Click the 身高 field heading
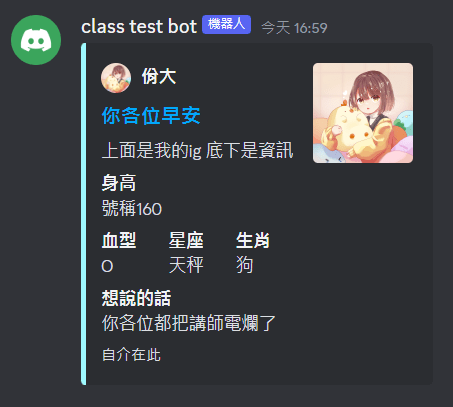The width and height of the screenshot is (453, 407). (x=119, y=183)
